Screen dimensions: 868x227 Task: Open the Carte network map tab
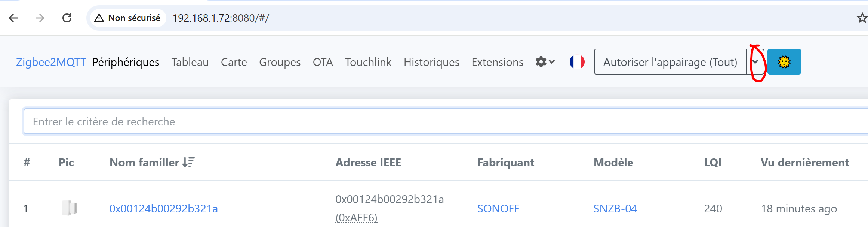pos(234,62)
